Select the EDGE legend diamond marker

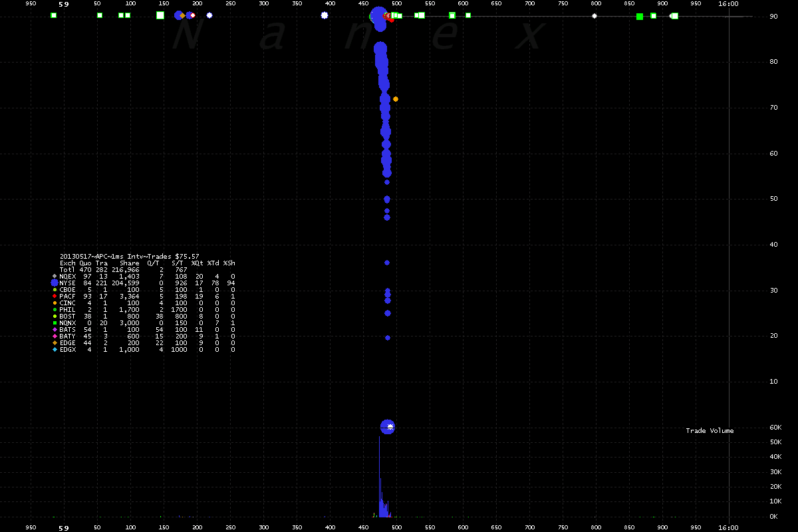55,342
